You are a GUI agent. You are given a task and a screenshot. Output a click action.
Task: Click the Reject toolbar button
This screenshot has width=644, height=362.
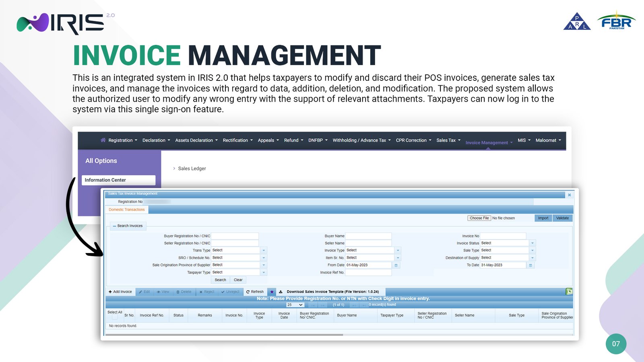pos(207,292)
